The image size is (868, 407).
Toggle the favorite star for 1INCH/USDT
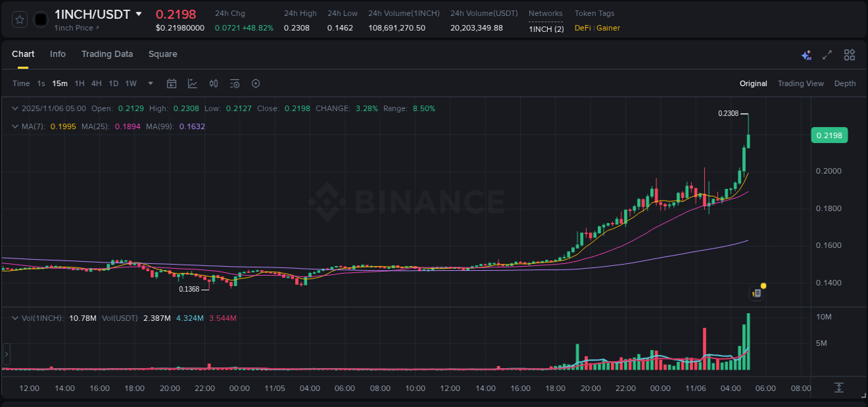[19, 19]
